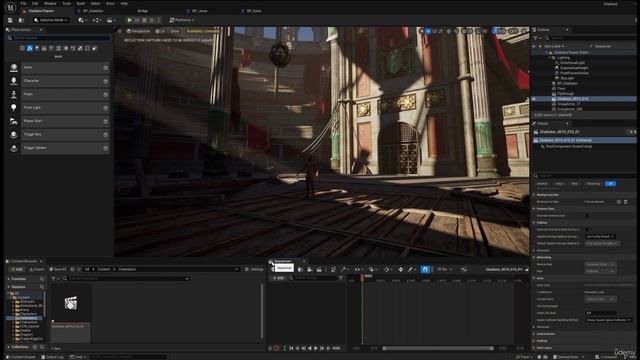Click Save All in Content Browser

pyautogui.click(x=58, y=269)
